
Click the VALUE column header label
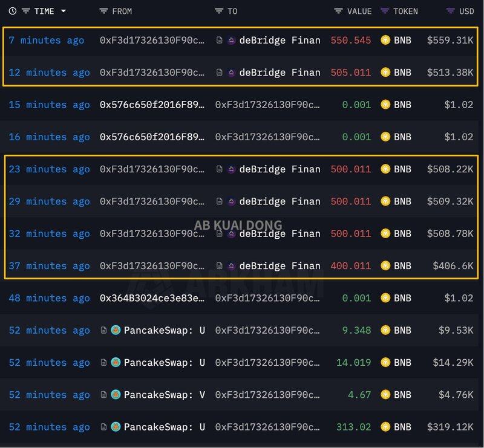(x=359, y=11)
